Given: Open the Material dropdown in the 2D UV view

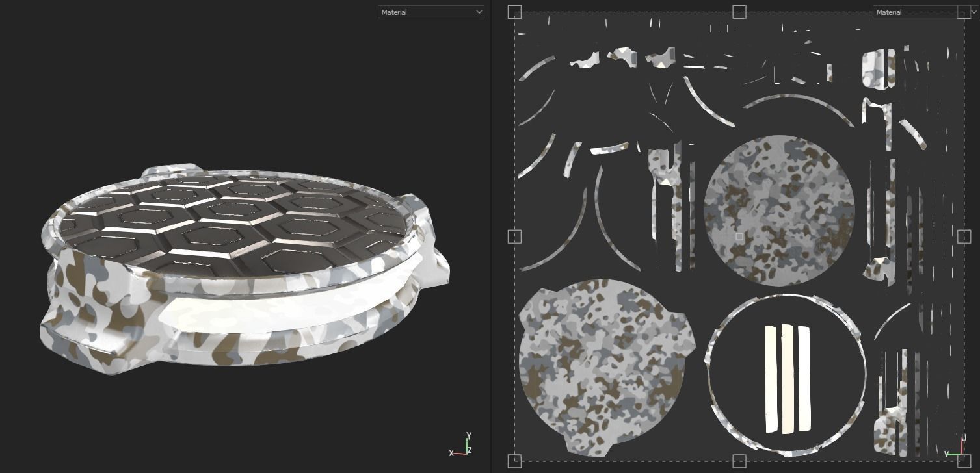Looking at the screenshot, I should point(925,12).
